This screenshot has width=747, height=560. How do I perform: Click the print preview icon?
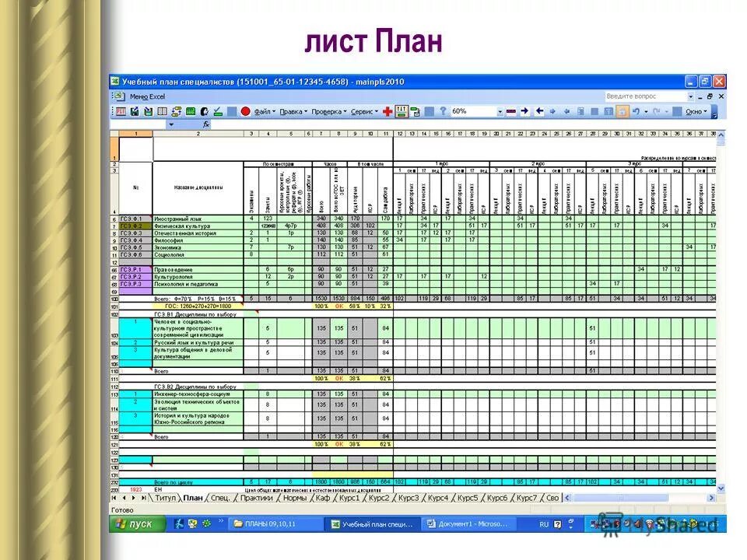pos(161,111)
